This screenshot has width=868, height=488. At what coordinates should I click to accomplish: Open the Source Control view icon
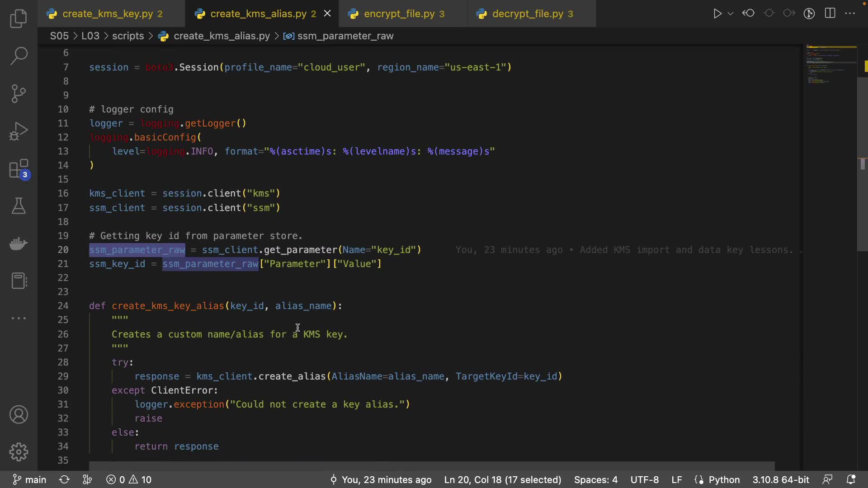pyautogui.click(x=19, y=94)
